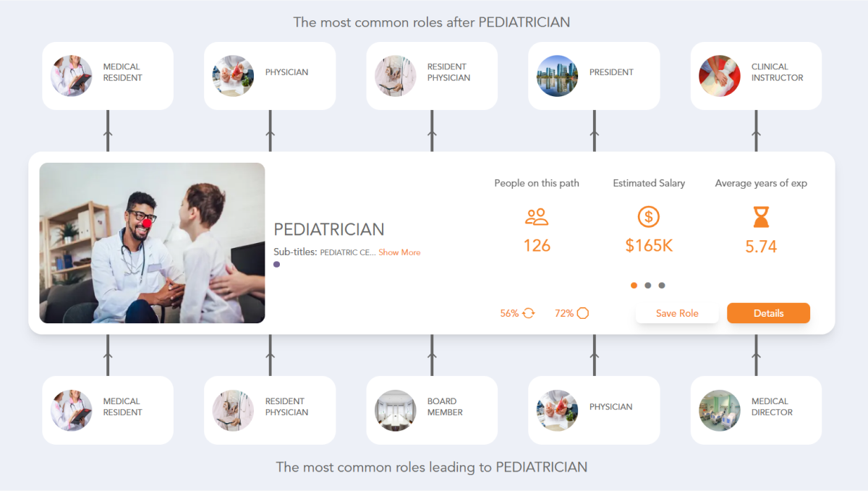Click the Save Role button
This screenshot has width=868, height=491.
677,313
